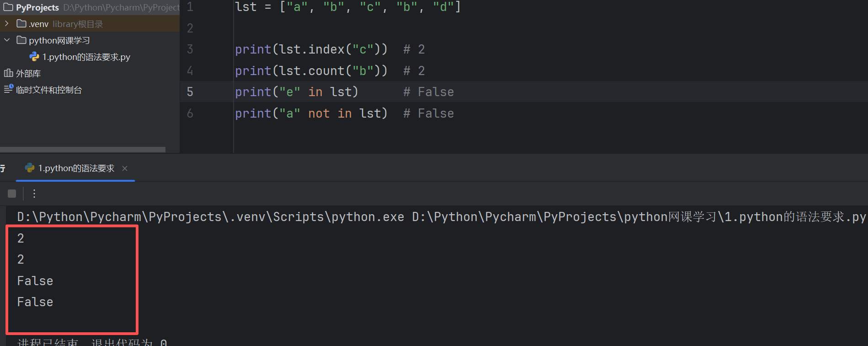Expand the .venv folder node
This screenshot has width=868, height=346.
pyautogui.click(x=7, y=23)
